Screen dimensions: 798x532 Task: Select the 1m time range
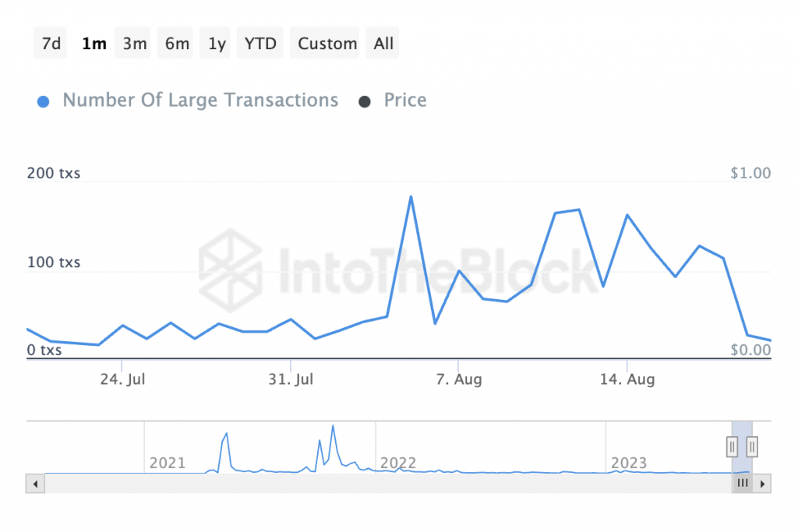tap(94, 44)
